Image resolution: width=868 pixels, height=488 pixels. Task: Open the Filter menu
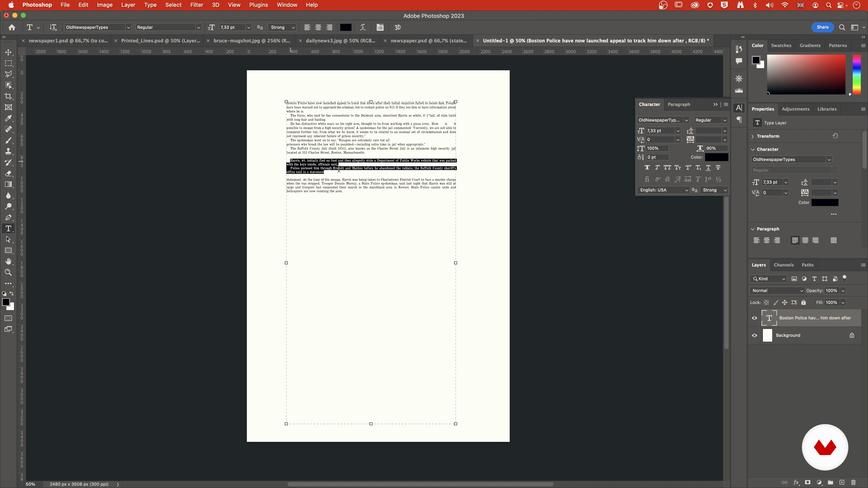pyautogui.click(x=196, y=5)
